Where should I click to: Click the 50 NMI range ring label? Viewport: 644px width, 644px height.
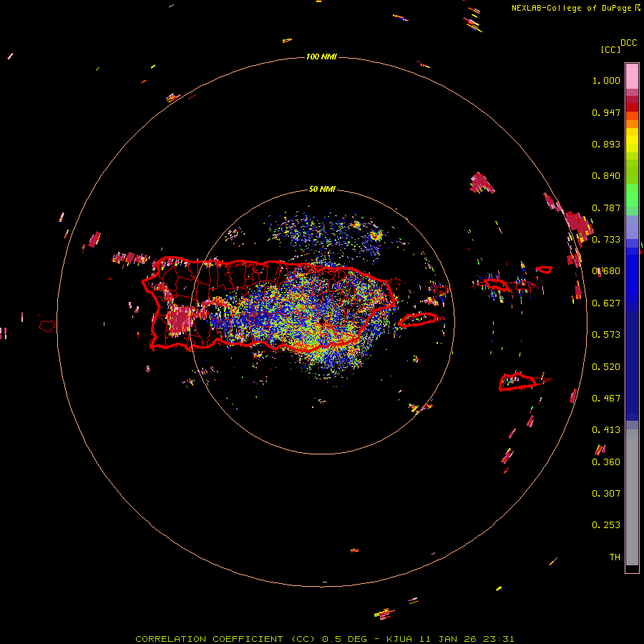(322, 190)
